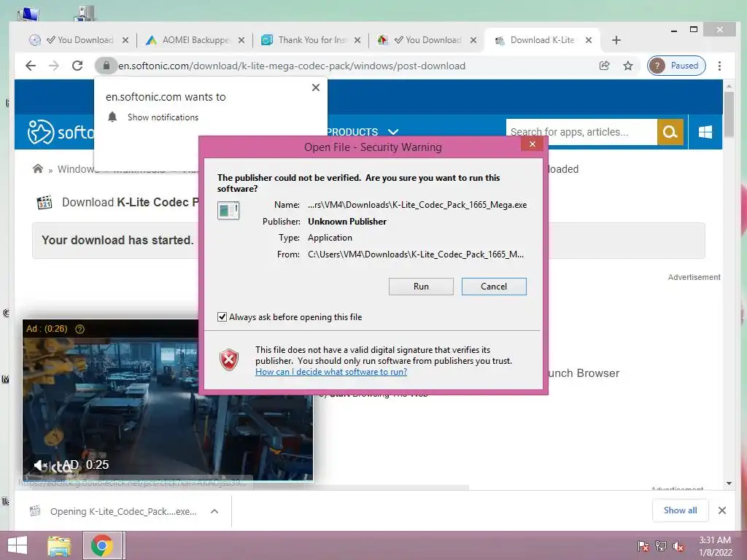Image resolution: width=747 pixels, height=560 pixels.
Task: Click the Show all downloads button
Action: pyautogui.click(x=681, y=510)
